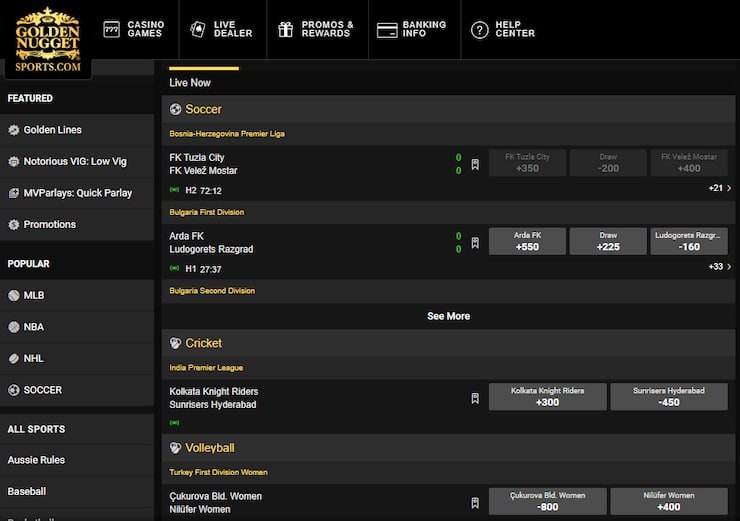Click the NBA basketball icon
This screenshot has width=740, height=521.
click(x=14, y=327)
